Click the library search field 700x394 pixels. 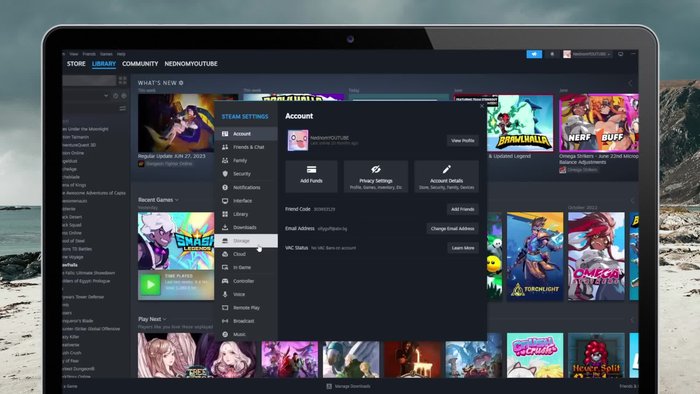click(x=89, y=80)
